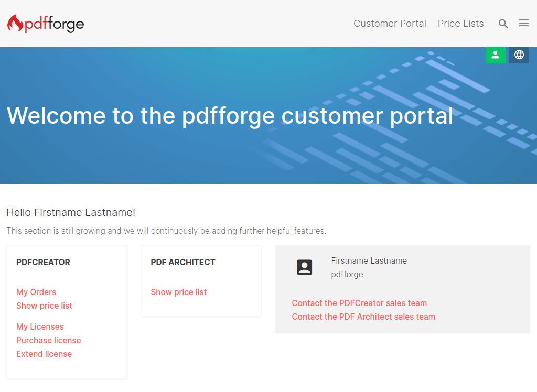The height and width of the screenshot is (392, 537).
Task: Open the hamburger menu icon
Action: (x=524, y=23)
